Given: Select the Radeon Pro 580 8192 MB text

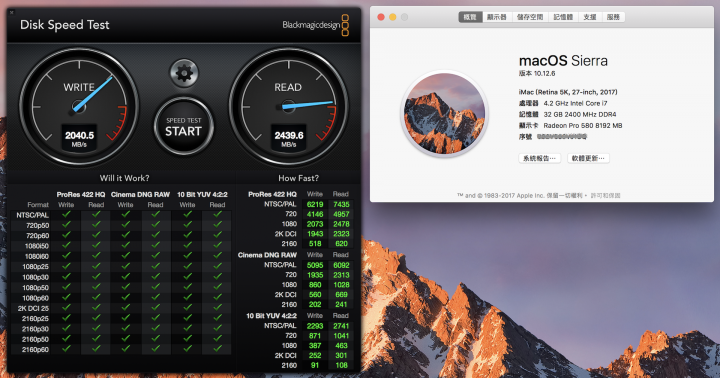Looking at the screenshot, I should coord(583,125).
